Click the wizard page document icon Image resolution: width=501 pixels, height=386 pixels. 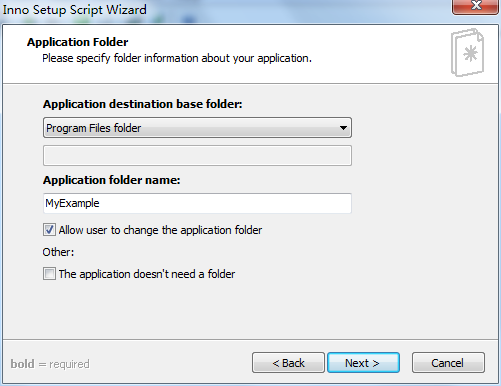pyautogui.click(x=467, y=53)
